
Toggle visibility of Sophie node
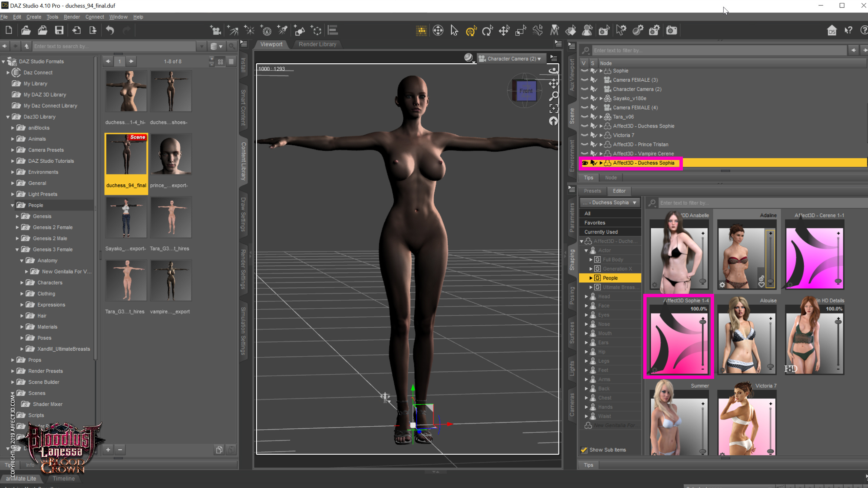pyautogui.click(x=585, y=71)
